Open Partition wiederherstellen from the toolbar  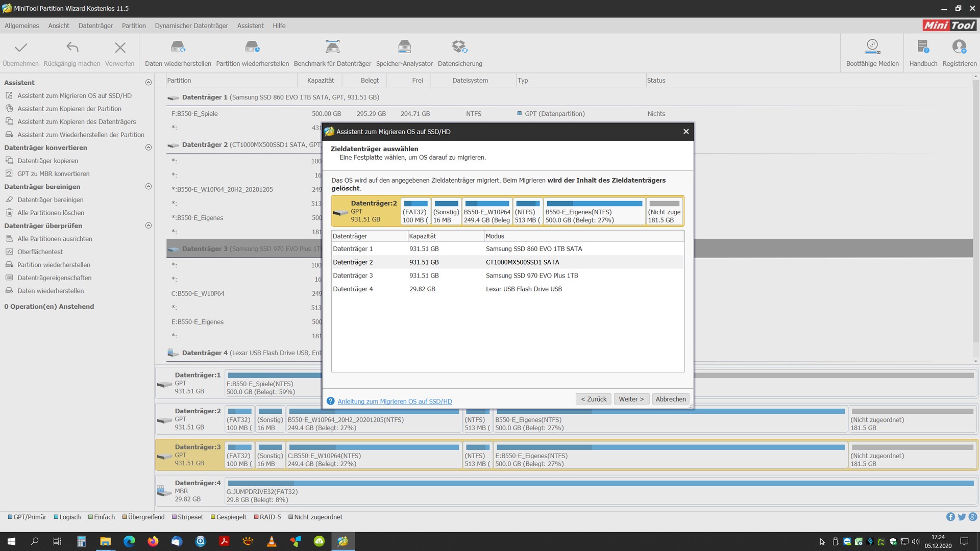[x=252, y=47]
